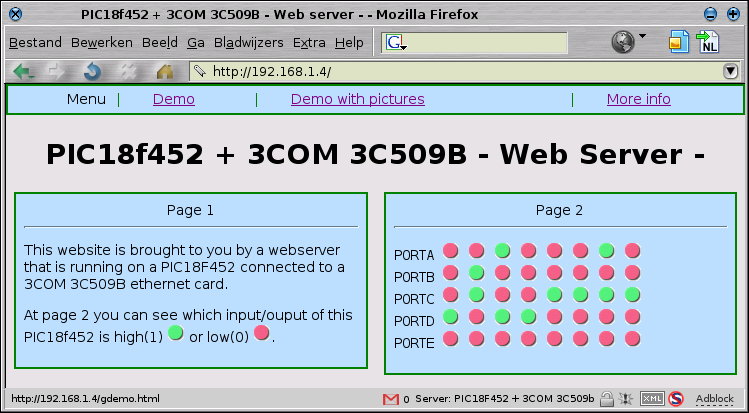Open the Bestand menu
749x413 pixels.
pyautogui.click(x=35, y=43)
